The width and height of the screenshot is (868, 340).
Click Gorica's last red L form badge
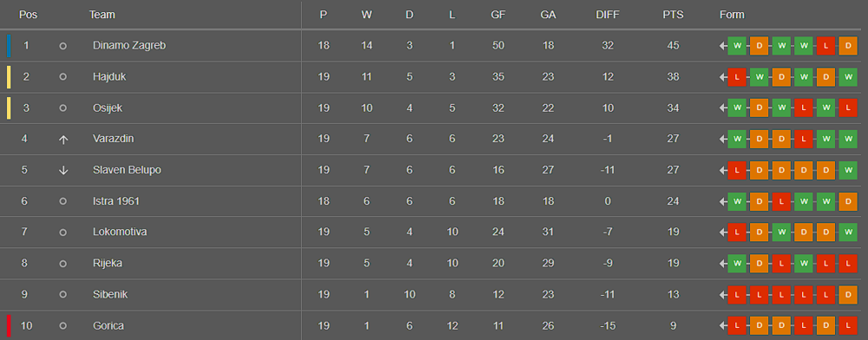848,325
